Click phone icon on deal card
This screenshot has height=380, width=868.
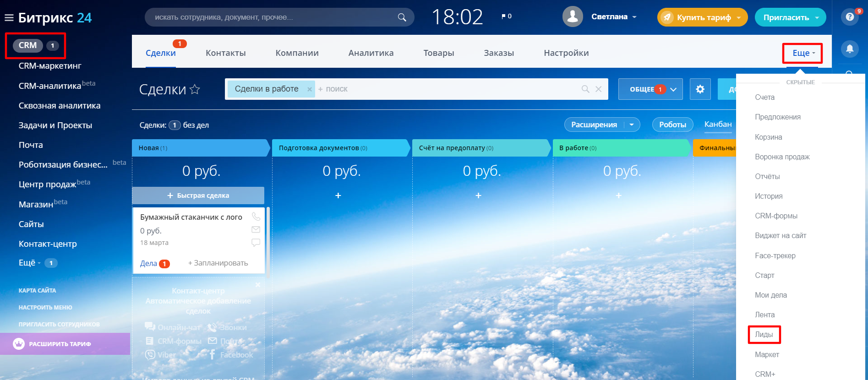(x=256, y=217)
